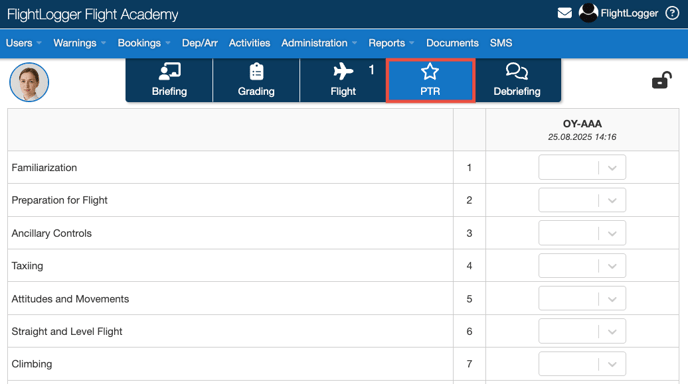Click the Climbing row label
This screenshot has width=688, height=384.
click(x=32, y=364)
